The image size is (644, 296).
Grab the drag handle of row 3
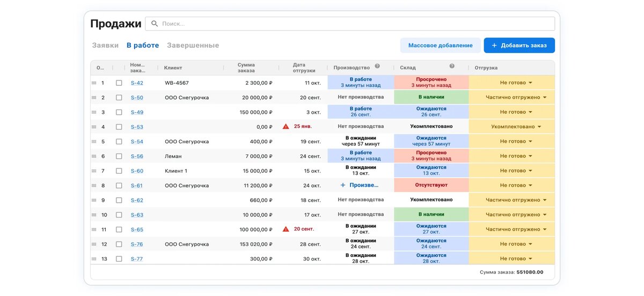[x=94, y=112]
